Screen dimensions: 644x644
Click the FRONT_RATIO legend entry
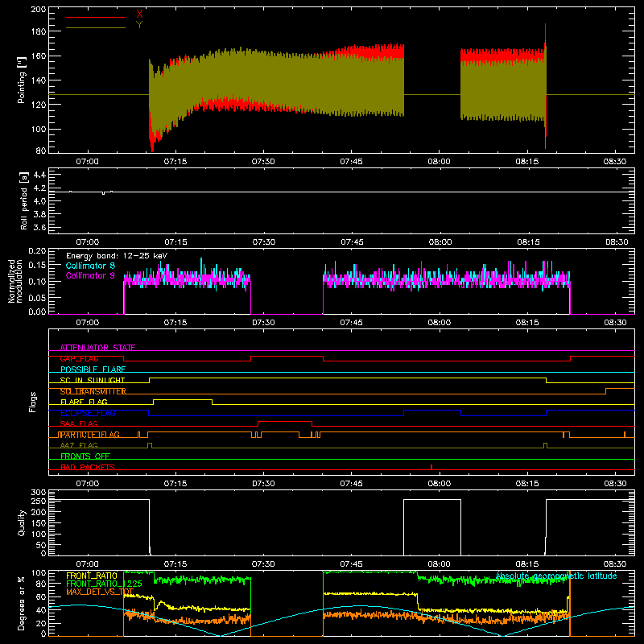92,576
